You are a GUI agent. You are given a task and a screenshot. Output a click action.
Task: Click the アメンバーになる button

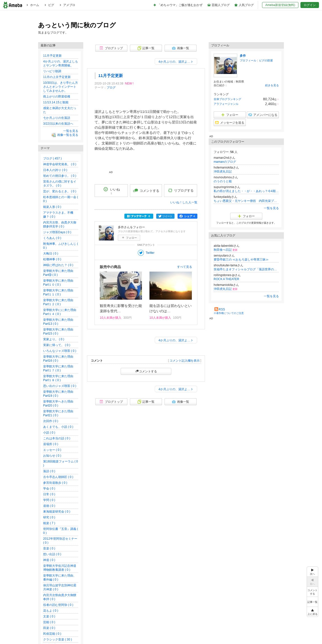pos(263,115)
